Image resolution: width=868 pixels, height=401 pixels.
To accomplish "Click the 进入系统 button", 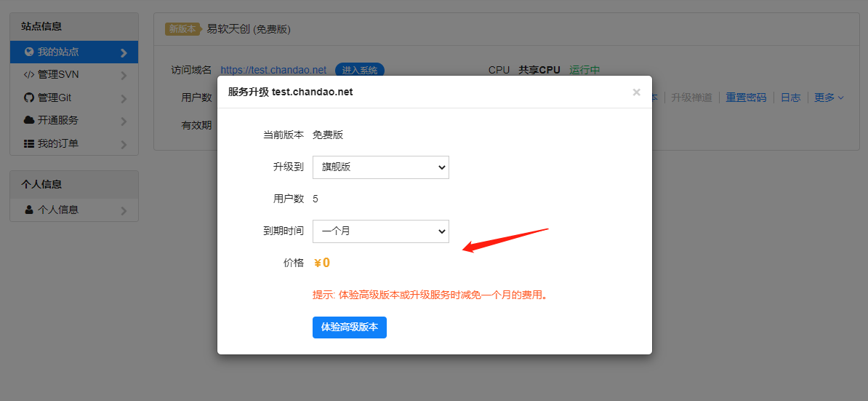I will coord(359,70).
